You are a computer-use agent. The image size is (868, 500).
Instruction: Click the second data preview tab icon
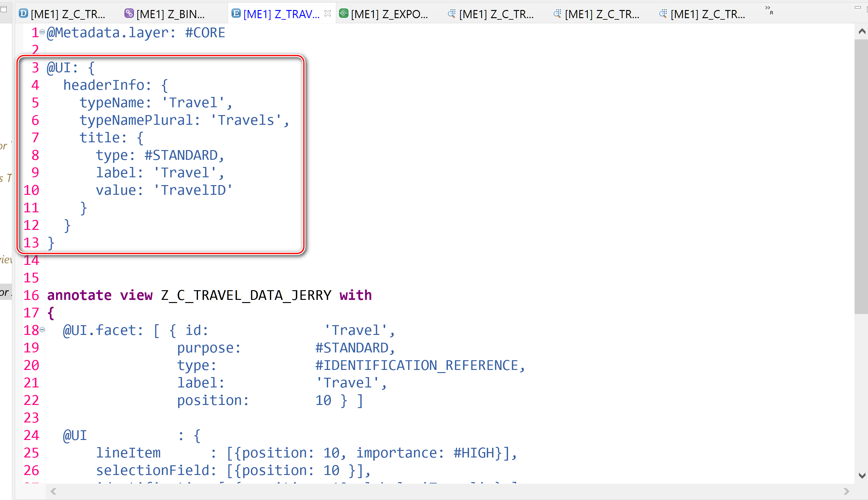pyautogui.click(x=557, y=13)
